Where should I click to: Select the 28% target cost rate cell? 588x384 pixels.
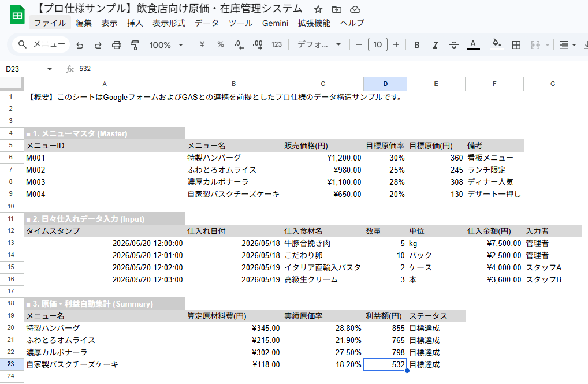click(x=385, y=182)
